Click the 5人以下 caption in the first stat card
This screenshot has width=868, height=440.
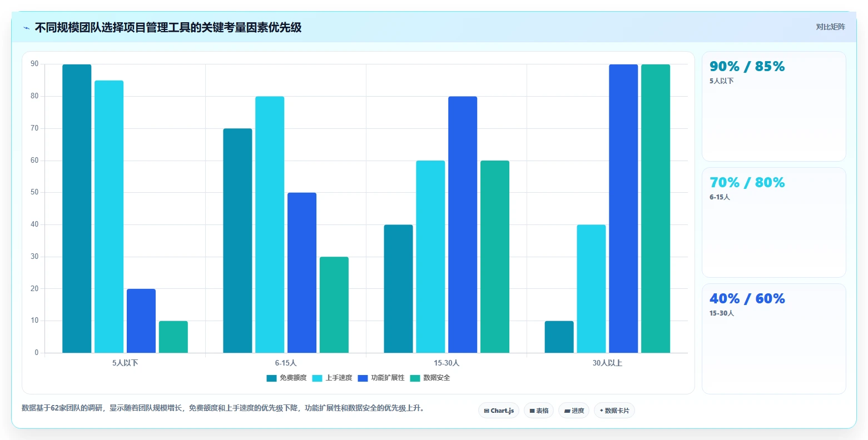[x=722, y=81]
